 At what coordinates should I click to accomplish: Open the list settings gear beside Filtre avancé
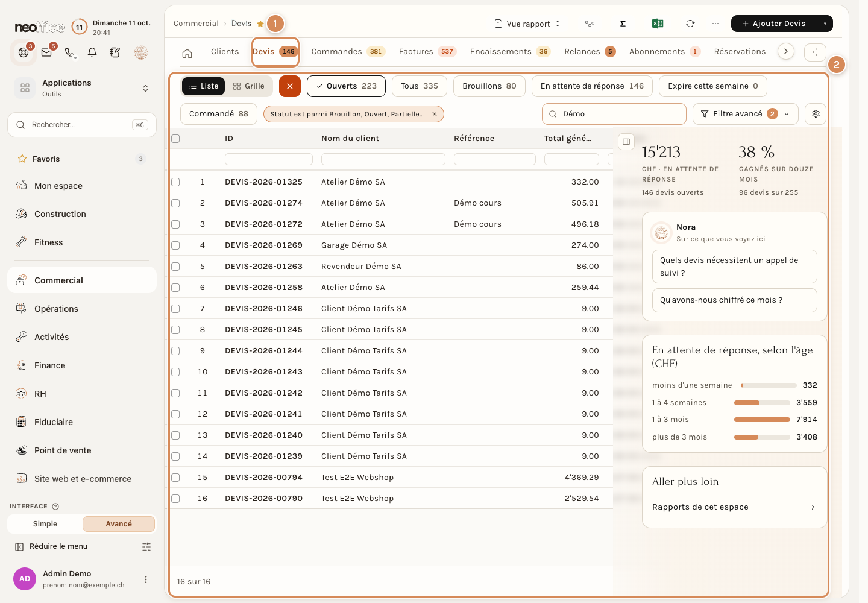coord(816,114)
